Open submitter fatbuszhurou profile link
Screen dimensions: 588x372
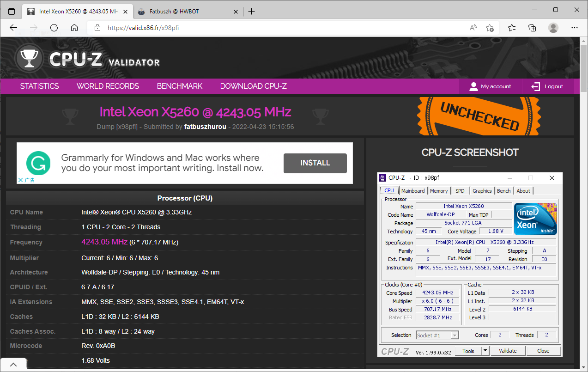[205, 127]
